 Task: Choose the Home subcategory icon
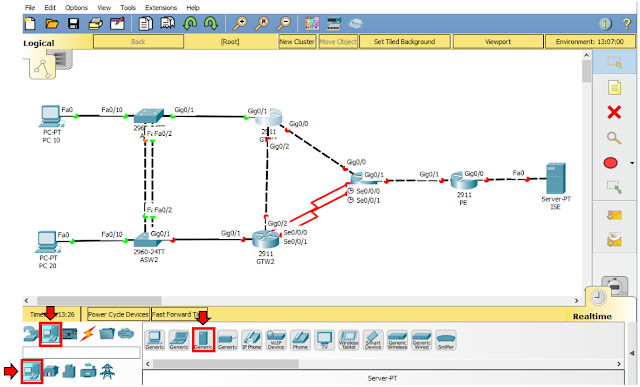tap(51, 371)
